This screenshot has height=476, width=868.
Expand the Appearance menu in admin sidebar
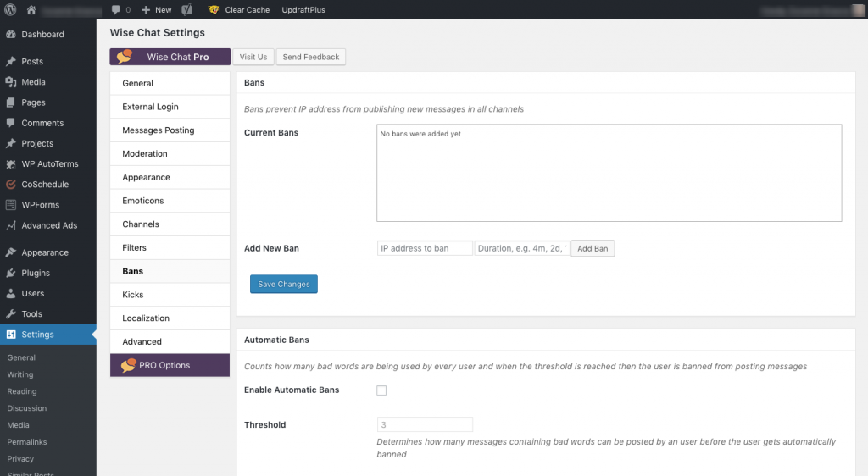tap(44, 252)
